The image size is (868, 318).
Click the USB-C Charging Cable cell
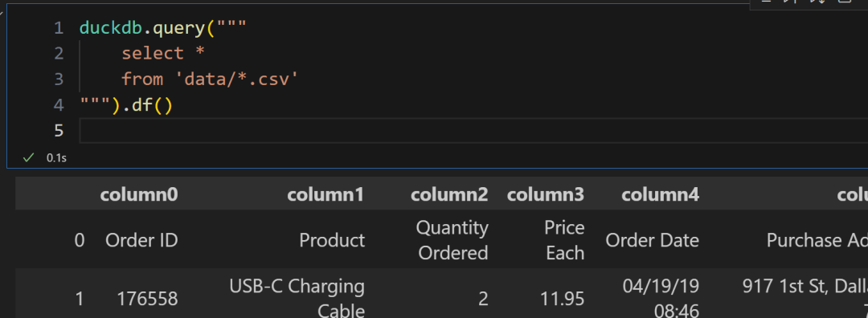(297, 300)
